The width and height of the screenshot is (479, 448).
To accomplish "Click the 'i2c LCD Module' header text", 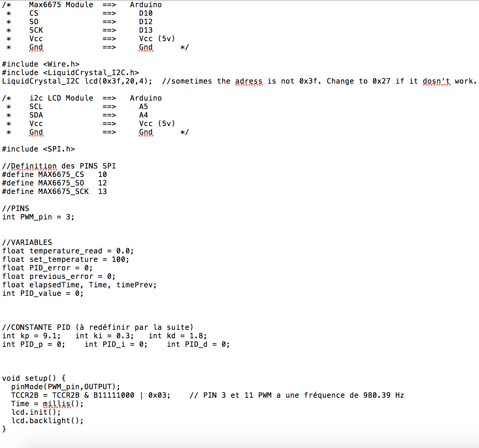I will (x=61, y=98).
